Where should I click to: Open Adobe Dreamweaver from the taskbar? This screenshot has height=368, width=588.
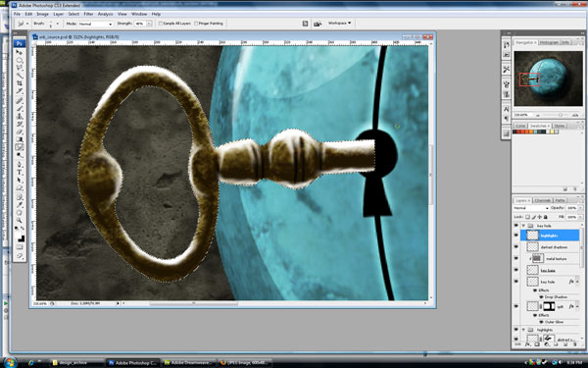coord(189,363)
